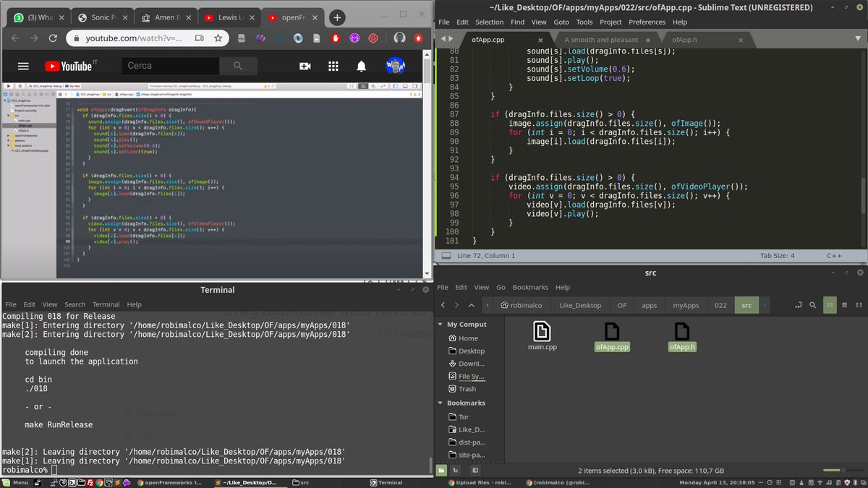
Task: Switch file manager to icon view
Action: tap(830, 305)
